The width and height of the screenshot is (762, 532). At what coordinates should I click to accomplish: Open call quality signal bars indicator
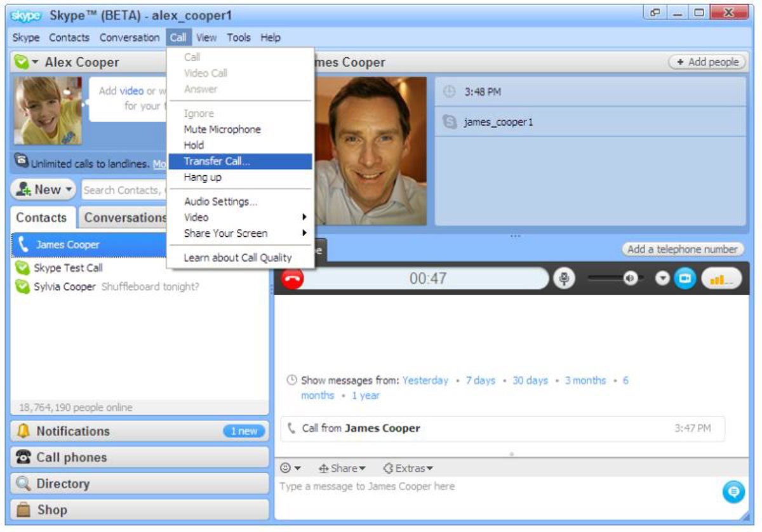(721, 279)
